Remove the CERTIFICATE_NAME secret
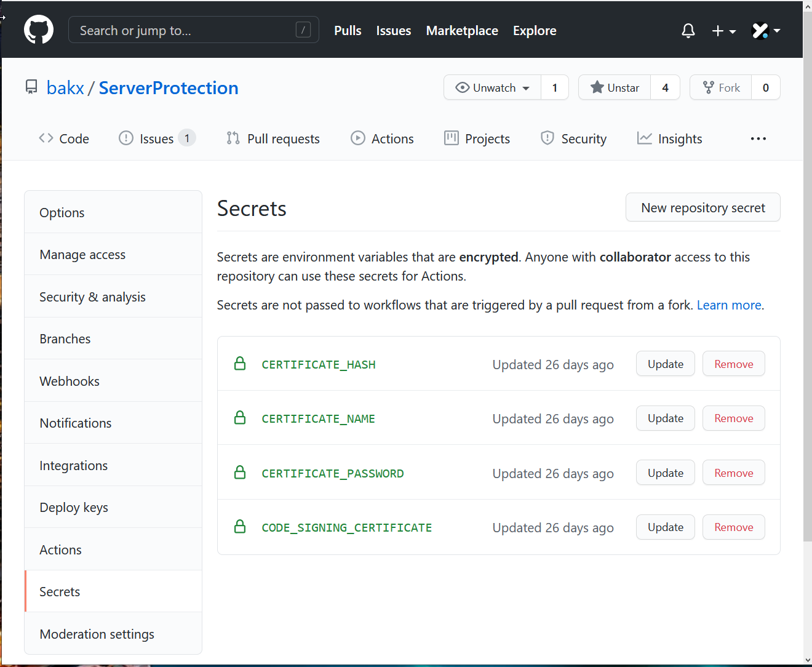This screenshot has width=812, height=667. tap(734, 418)
